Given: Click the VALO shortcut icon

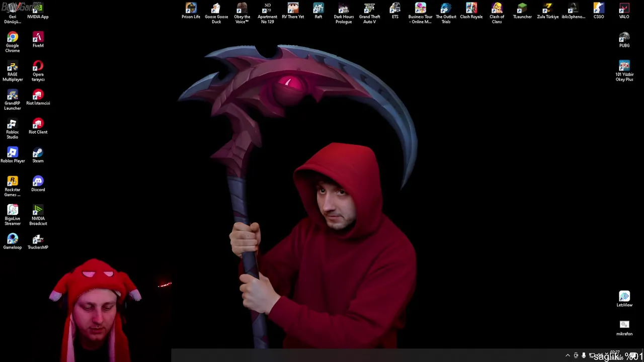Looking at the screenshot, I should point(624,11).
